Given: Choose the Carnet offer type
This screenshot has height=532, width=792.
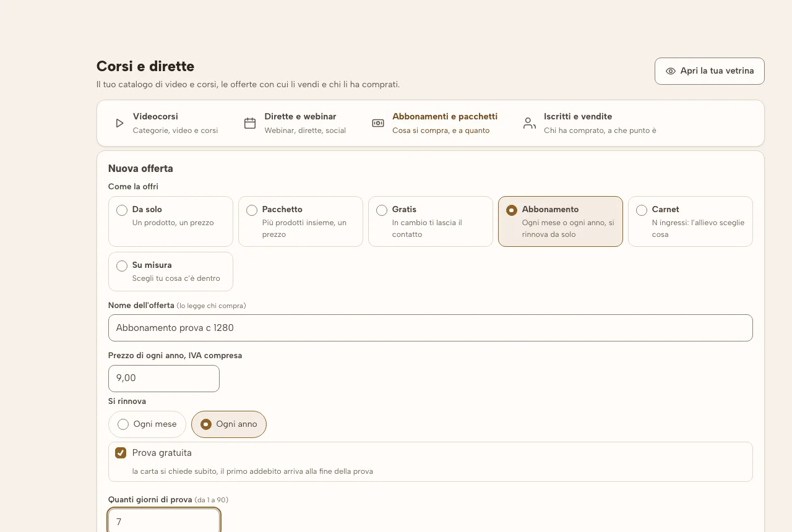Looking at the screenshot, I should [691, 221].
